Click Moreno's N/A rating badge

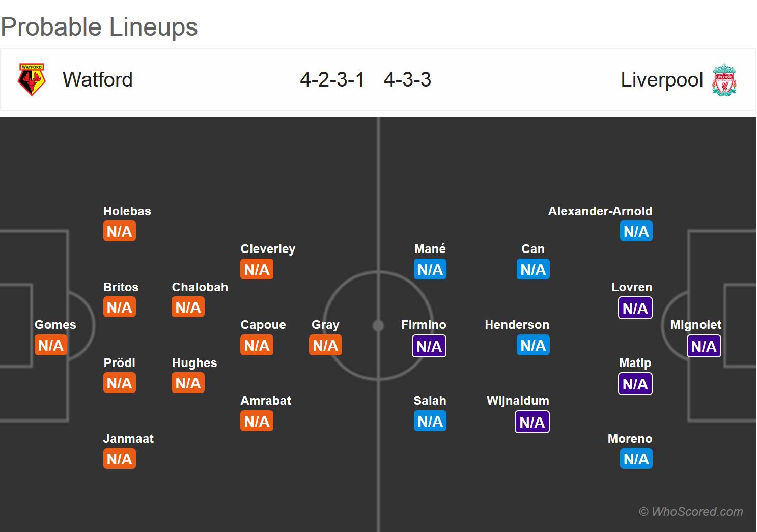[636, 459]
